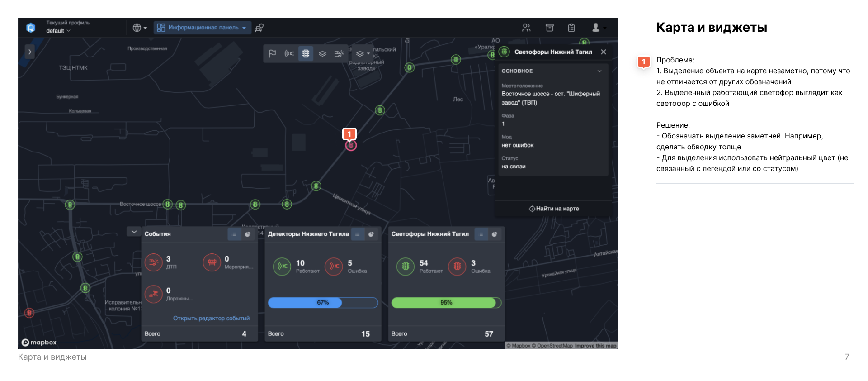Click the red detectors error icon
Screen dimensions: 868x381
click(x=334, y=267)
